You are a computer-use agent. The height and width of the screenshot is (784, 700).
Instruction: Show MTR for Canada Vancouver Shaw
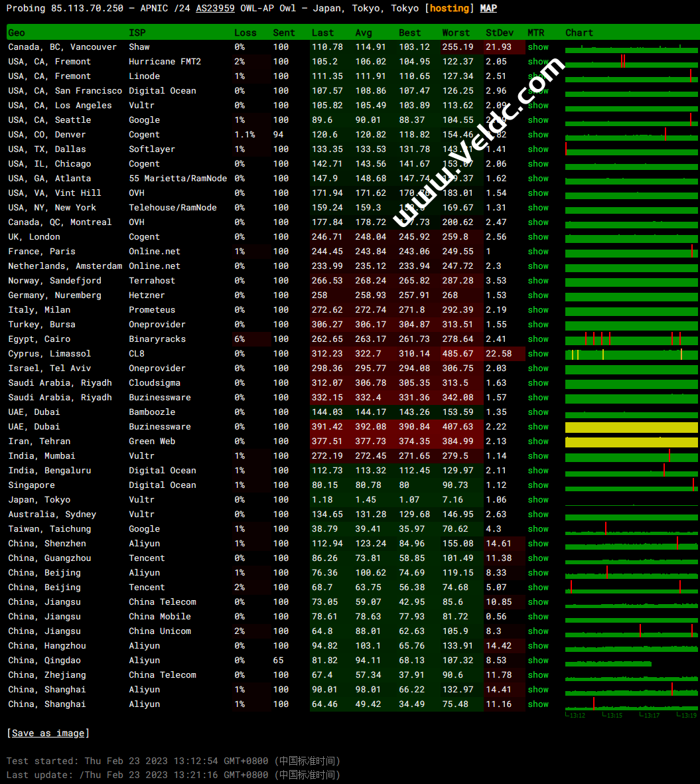(x=538, y=47)
